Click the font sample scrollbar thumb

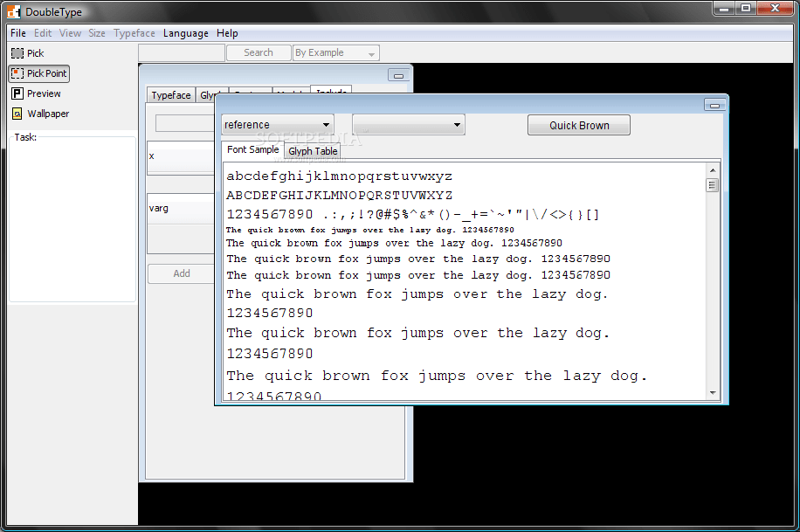click(x=713, y=185)
